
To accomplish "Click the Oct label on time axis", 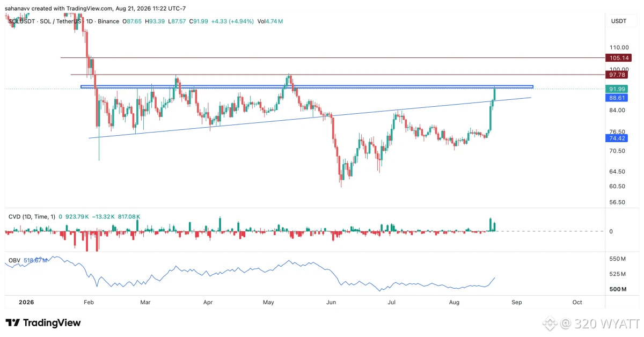I will pyautogui.click(x=577, y=302).
